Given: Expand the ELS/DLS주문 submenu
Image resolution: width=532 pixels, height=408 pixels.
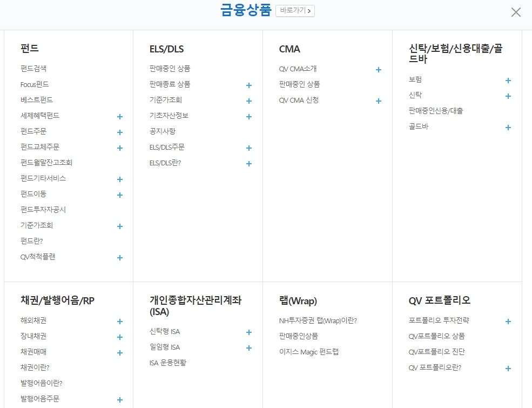Looking at the screenshot, I should [x=249, y=148].
